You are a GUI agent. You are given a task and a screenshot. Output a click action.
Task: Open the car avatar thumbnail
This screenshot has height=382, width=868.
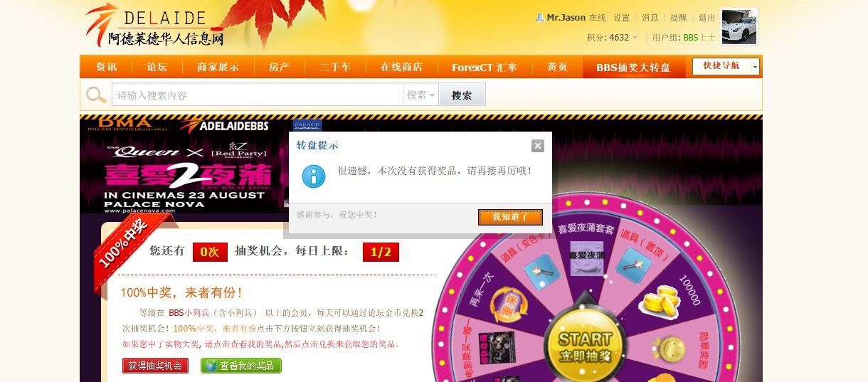coord(739,27)
